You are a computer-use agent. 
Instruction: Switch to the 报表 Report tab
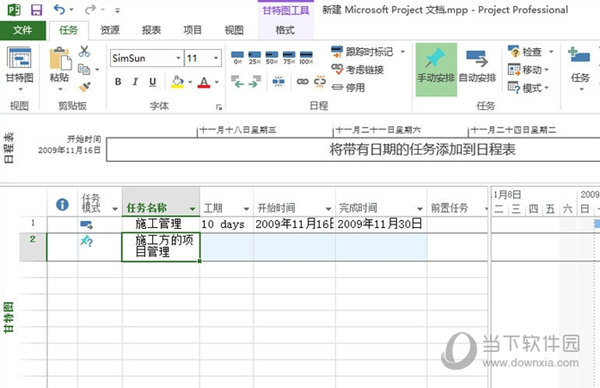tap(152, 30)
